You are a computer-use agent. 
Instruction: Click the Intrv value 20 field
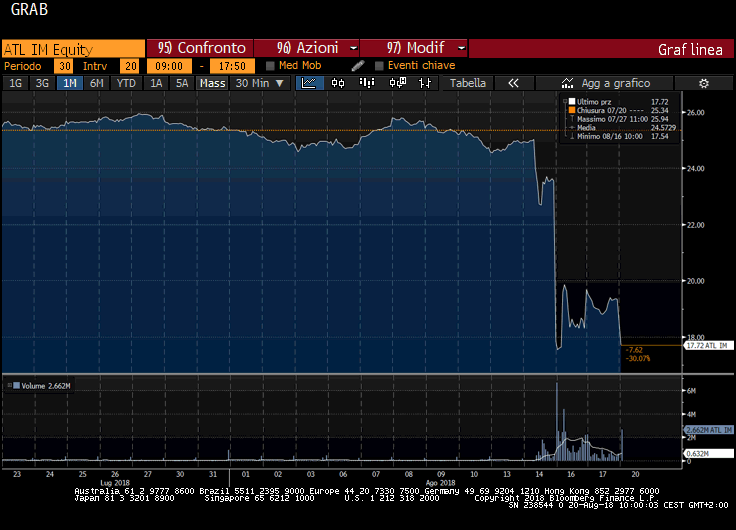[129, 66]
